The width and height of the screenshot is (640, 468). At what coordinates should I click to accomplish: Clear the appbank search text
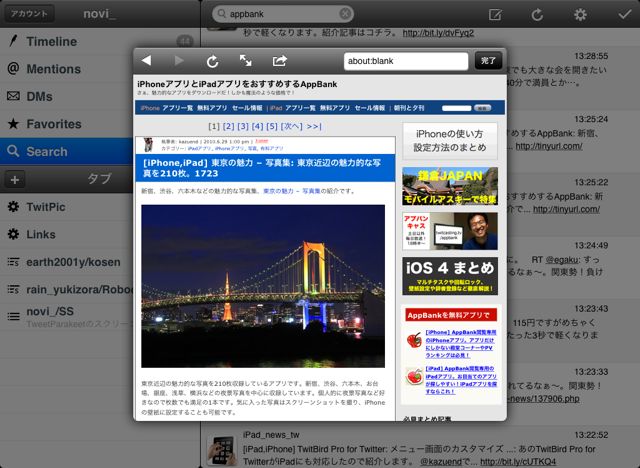(345, 14)
